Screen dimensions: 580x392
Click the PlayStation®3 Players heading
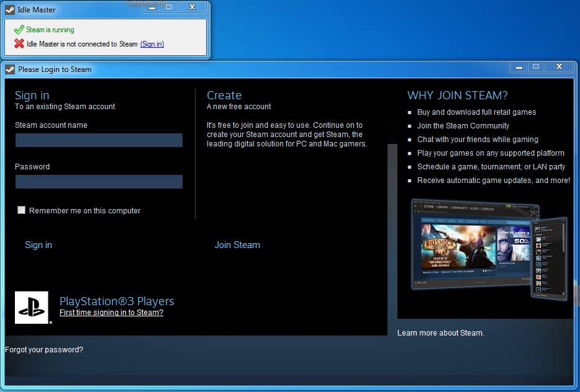[x=117, y=301]
